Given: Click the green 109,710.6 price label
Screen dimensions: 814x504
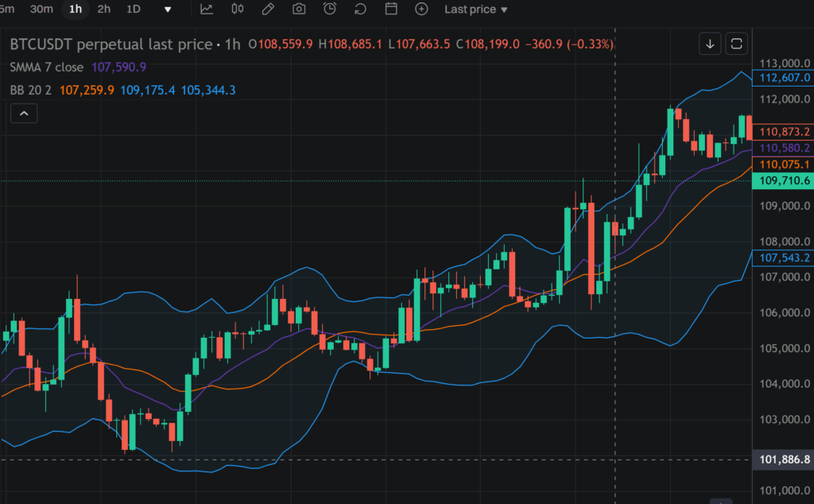Looking at the screenshot, I should [783, 181].
